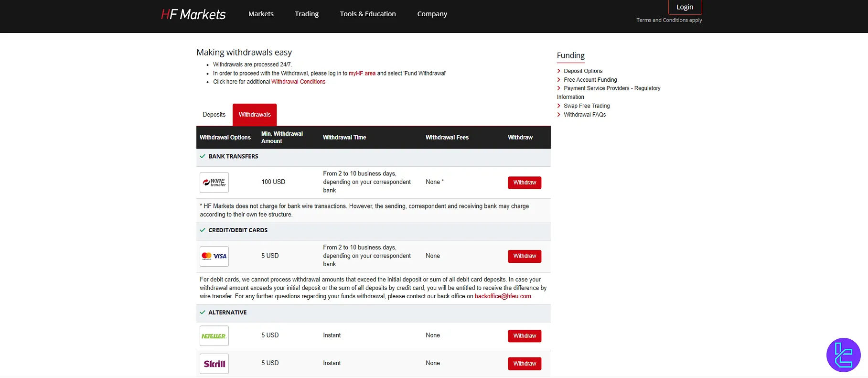Click the Withdrawal Time column header

(x=344, y=138)
